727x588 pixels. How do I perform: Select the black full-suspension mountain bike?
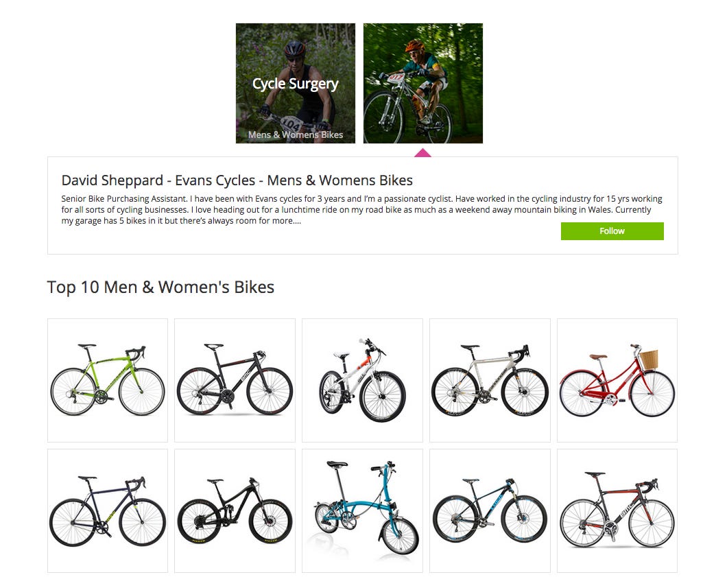coord(235,510)
